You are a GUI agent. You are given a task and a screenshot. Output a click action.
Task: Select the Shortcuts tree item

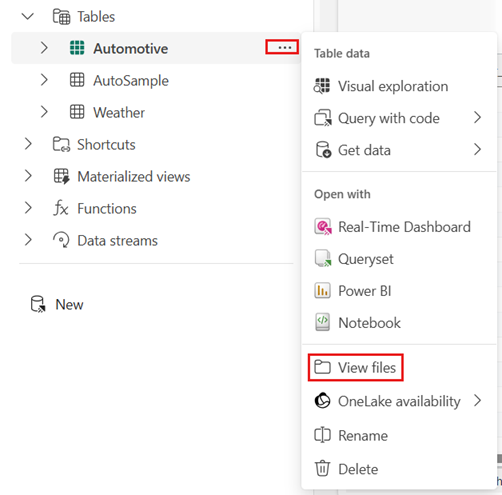click(x=156, y=144)
